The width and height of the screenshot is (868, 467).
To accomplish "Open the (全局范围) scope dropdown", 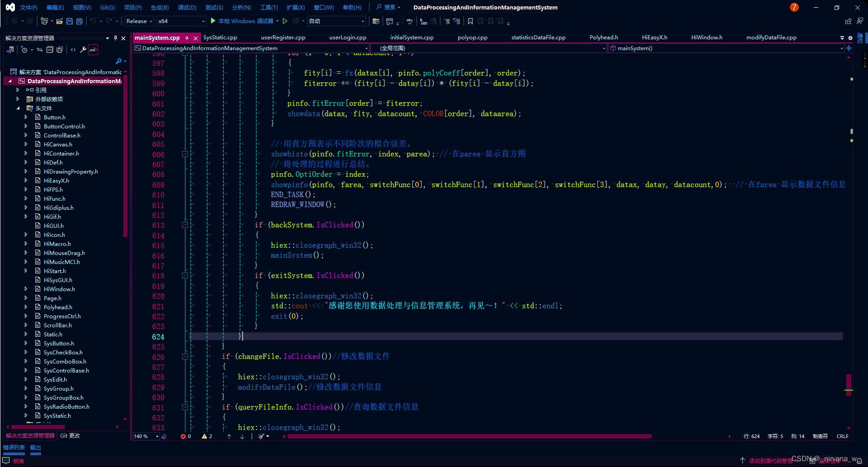I will pyautogui.click(x=488, y=48).
